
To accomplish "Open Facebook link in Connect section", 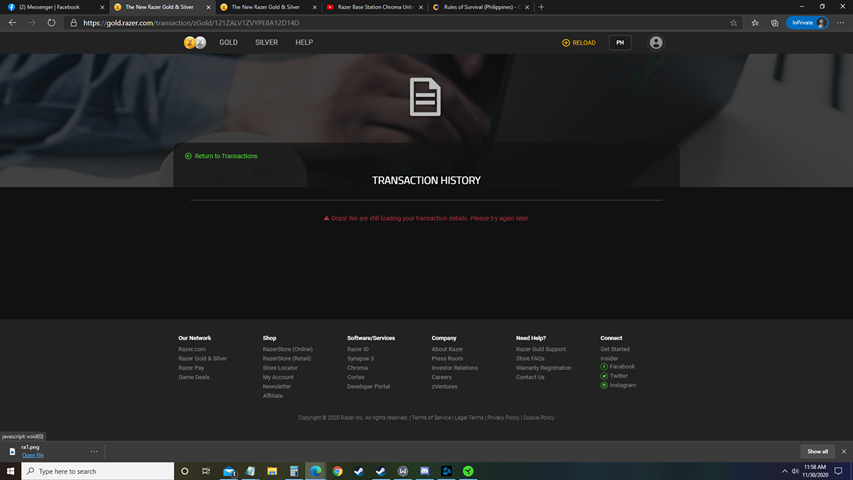I will click(x=617, y=367).
